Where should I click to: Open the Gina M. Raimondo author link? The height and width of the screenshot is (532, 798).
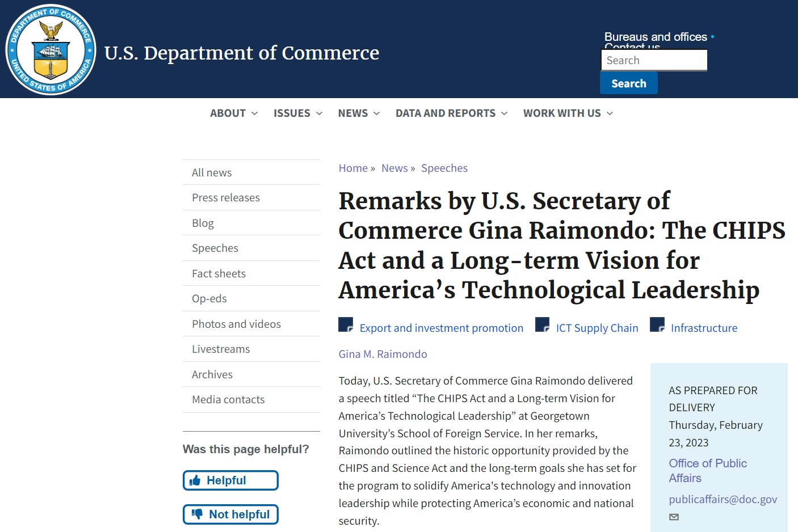[383, 354]
